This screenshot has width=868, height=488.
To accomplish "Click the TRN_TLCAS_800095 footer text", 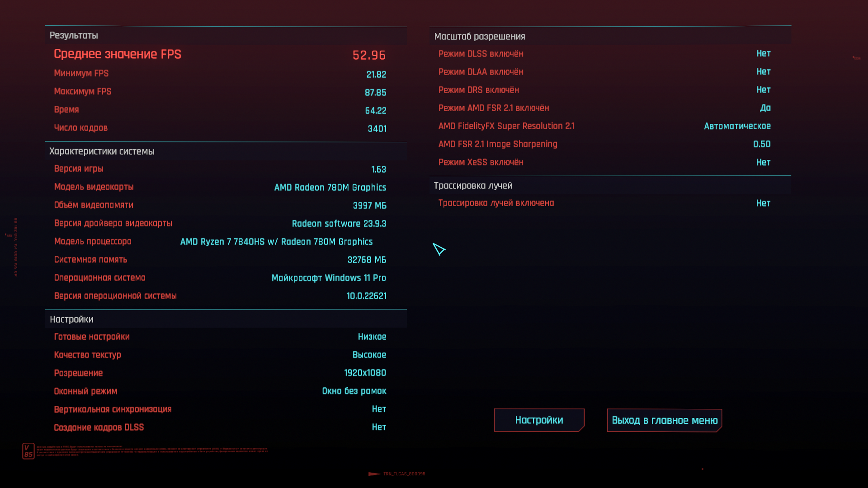I will [x=404, y=474].
